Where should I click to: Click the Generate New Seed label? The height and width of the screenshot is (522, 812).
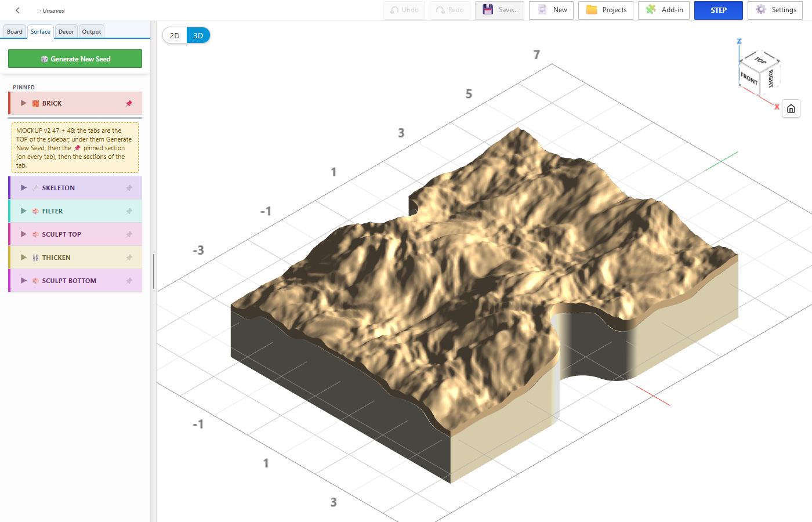(x=81, y=59)
